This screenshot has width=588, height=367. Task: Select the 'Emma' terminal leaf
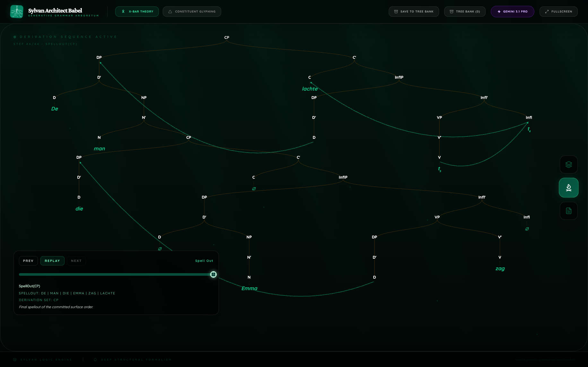tap(249, 289)
